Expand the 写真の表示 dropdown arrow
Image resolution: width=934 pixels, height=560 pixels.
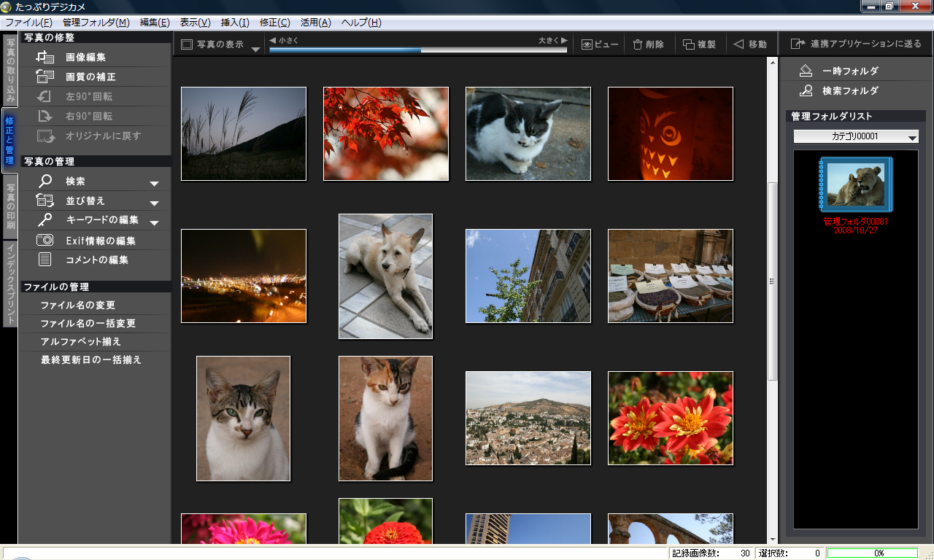(255, 50)
